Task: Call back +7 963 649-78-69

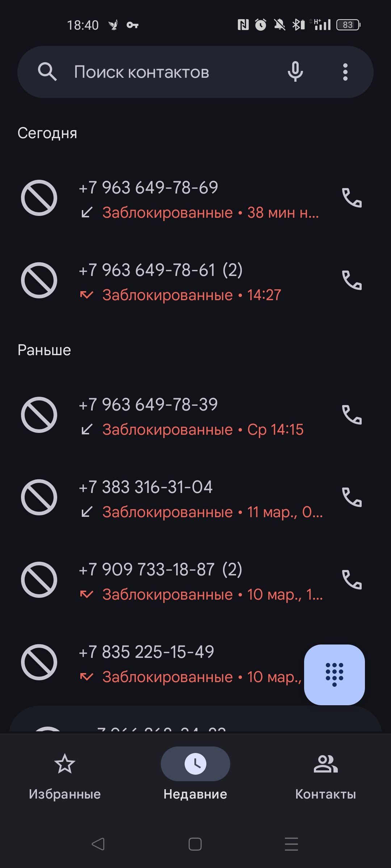Action: click(352, 198)
